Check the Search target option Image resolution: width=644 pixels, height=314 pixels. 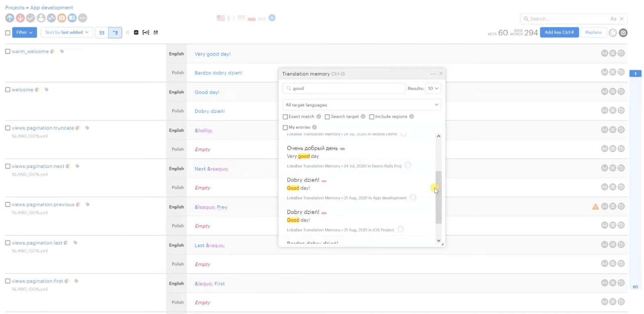[x=327, y=117]
